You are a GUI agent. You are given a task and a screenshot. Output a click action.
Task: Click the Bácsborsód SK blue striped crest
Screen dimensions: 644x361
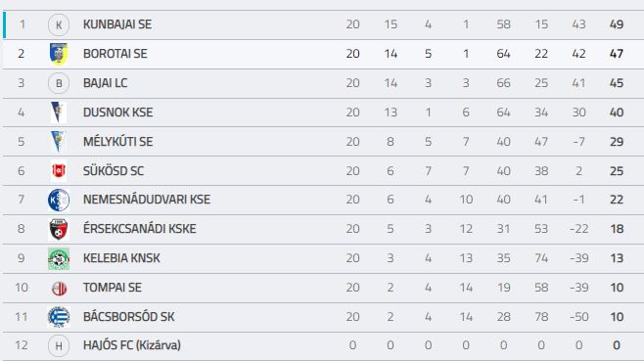tap(59, 317)
